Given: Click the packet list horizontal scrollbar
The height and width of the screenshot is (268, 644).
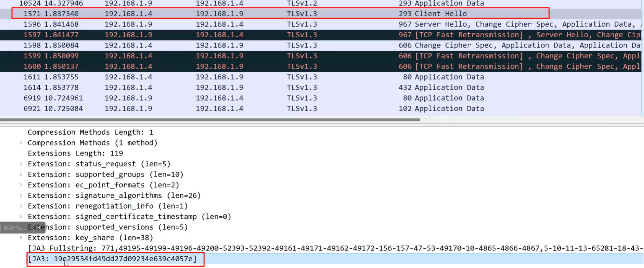Looking at the screenshot, I should (210, 120).
